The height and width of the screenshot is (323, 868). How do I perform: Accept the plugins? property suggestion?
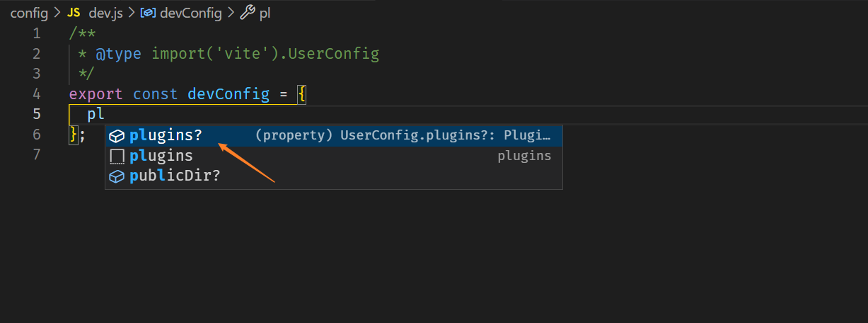point(166,135)
